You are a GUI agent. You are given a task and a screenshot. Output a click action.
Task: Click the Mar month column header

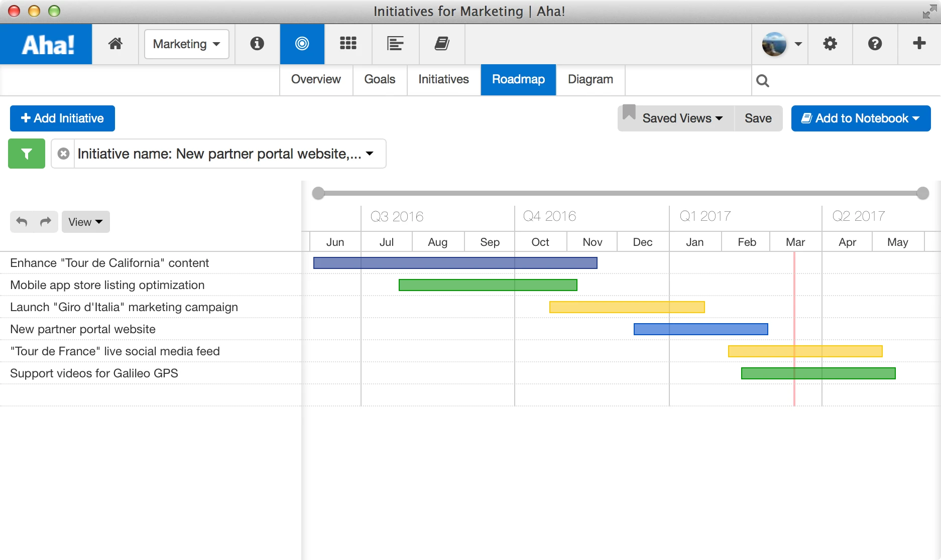[795, 242]
